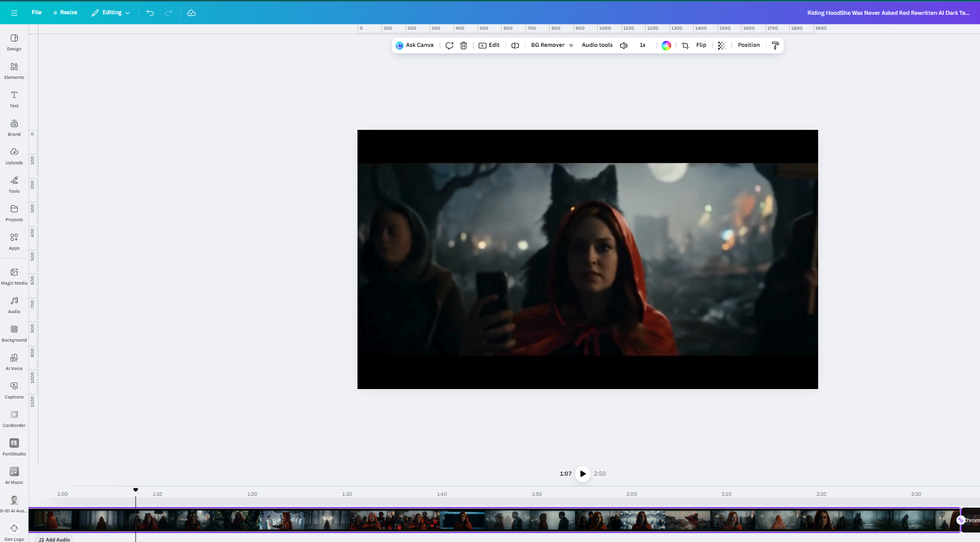Screen dimensions: 980x542
Task: Open the Captions panel in sidebar
Action: 14,390
